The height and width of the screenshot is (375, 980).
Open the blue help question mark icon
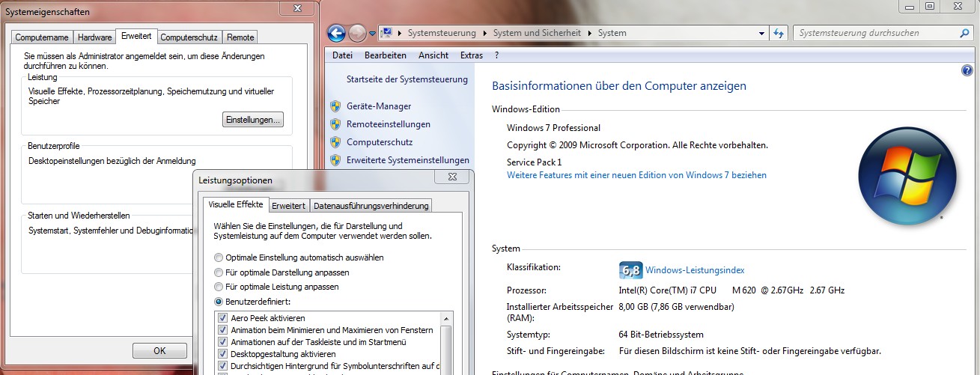point(967,70)
